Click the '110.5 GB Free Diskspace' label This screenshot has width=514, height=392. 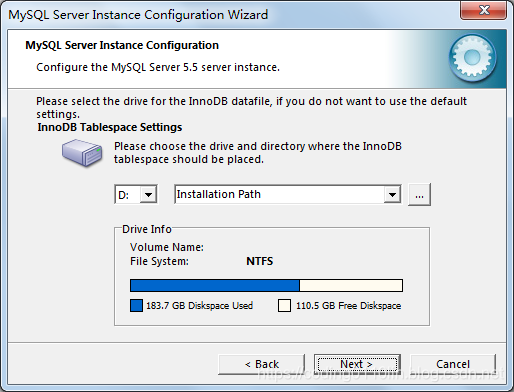(x=348, y=306)
